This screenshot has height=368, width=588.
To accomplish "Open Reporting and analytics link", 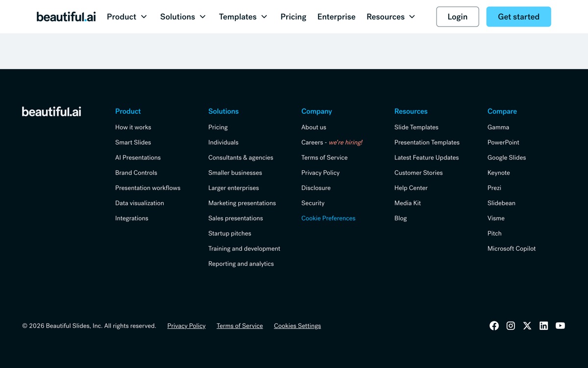I will pyautogui.click(x=241, y=264).
